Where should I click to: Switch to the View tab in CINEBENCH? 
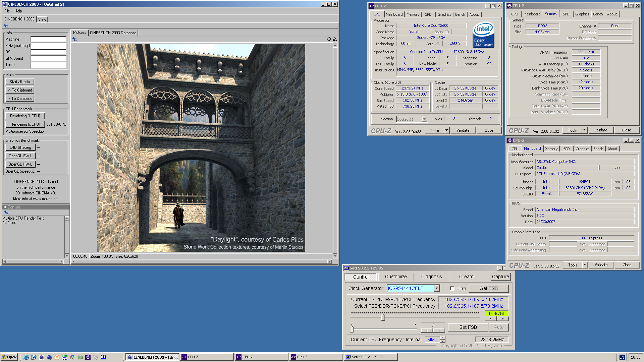(x=42, y=19)
